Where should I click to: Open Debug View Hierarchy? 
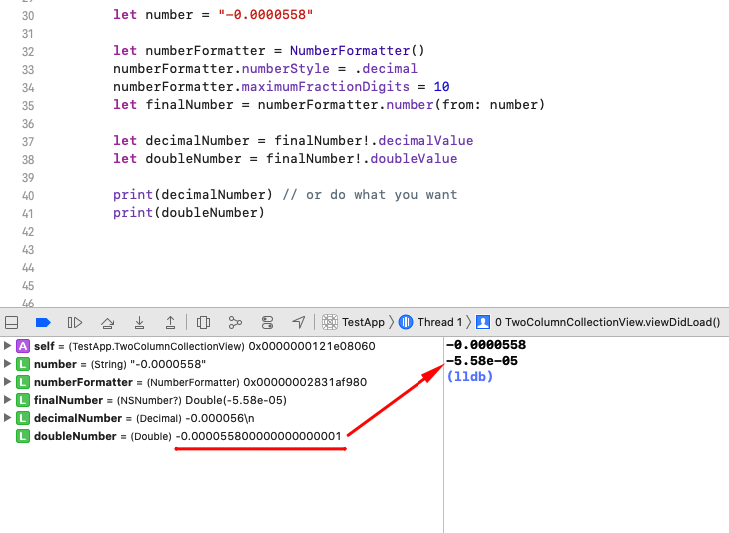click(203, 322)
